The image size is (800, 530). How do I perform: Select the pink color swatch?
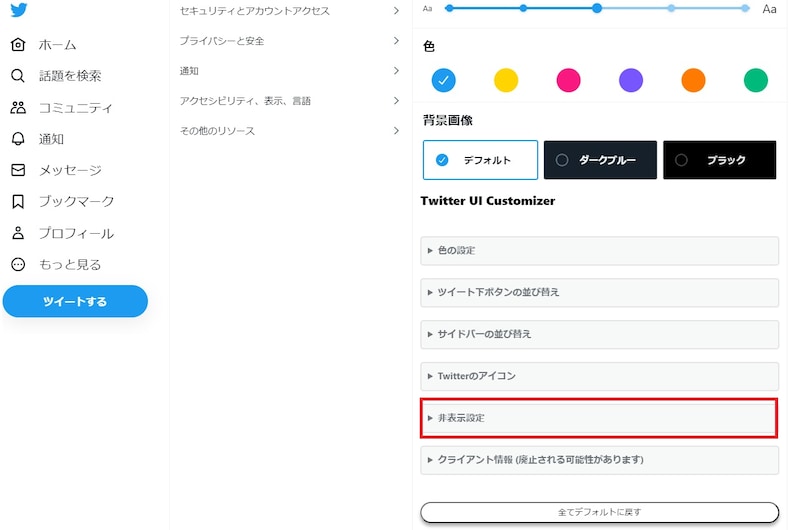(568, 80)
